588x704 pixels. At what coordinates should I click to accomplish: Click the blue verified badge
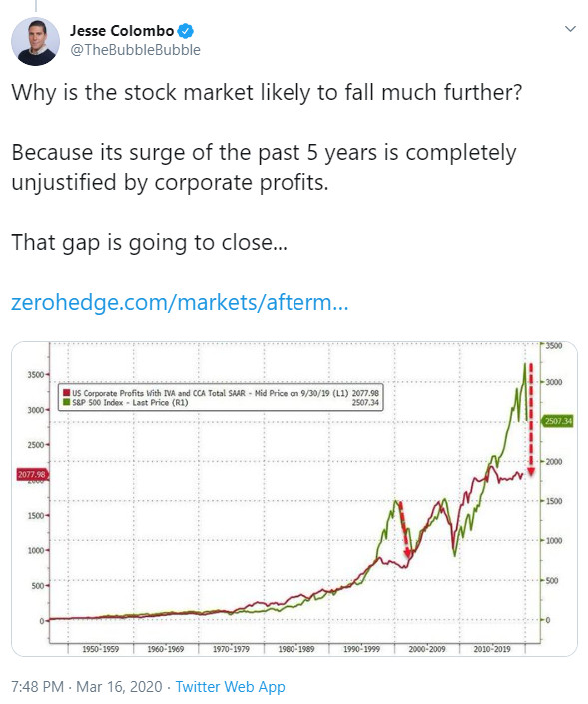(x=186, y=31)
